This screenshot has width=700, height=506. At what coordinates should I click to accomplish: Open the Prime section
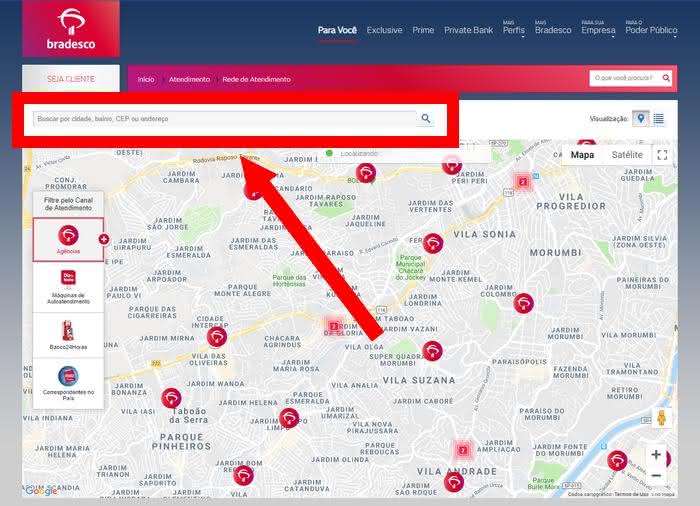(x=423, y=30)
